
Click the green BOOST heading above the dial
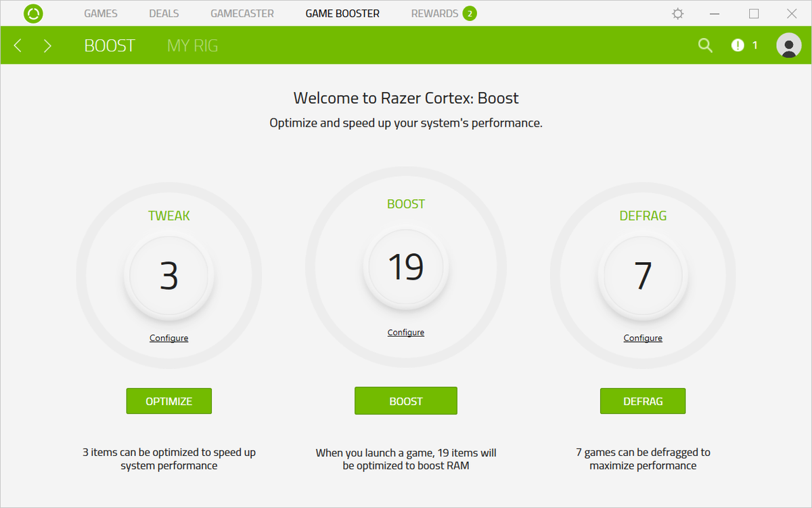[406, 204]
